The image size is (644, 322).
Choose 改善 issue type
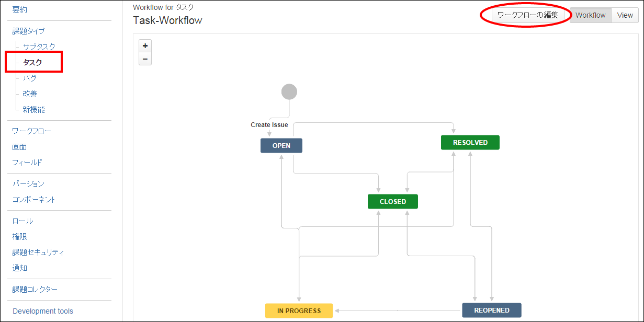(30, 94)
